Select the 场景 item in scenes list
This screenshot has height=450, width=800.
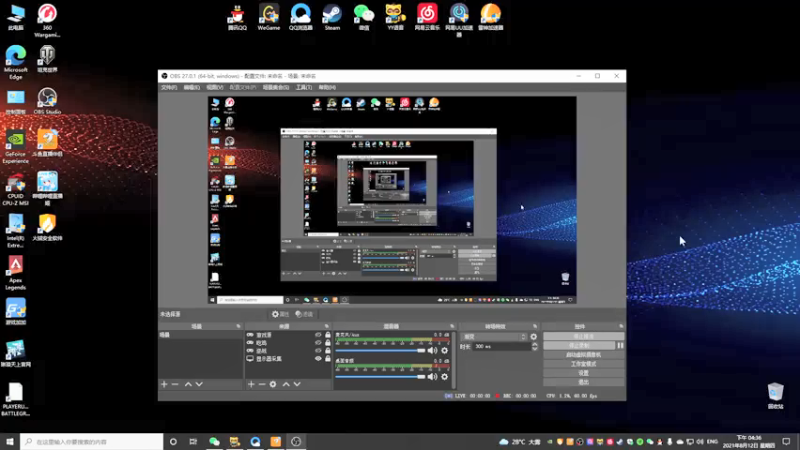201,335
